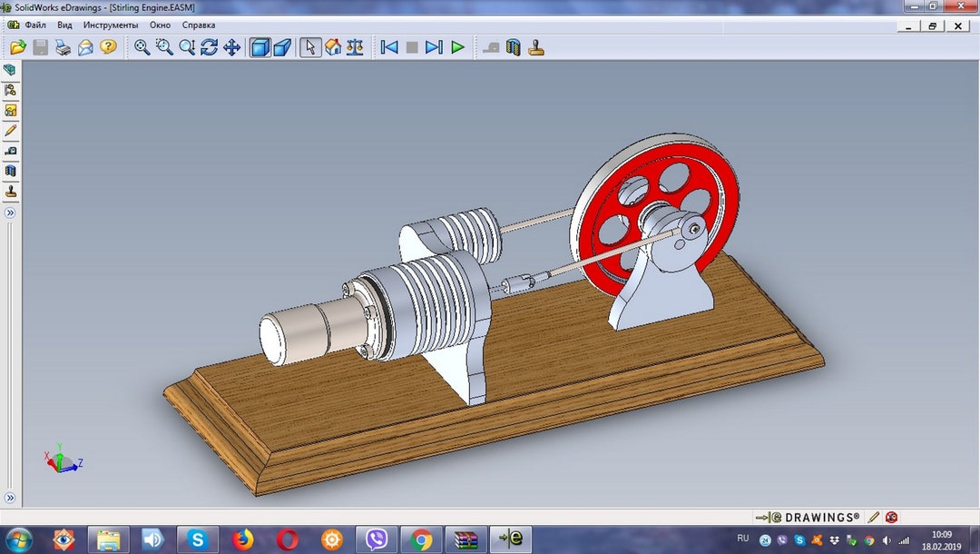This screenshot has width=980, height=554.
Task: Click the RU language indicator
Action: tap(742, 539)
